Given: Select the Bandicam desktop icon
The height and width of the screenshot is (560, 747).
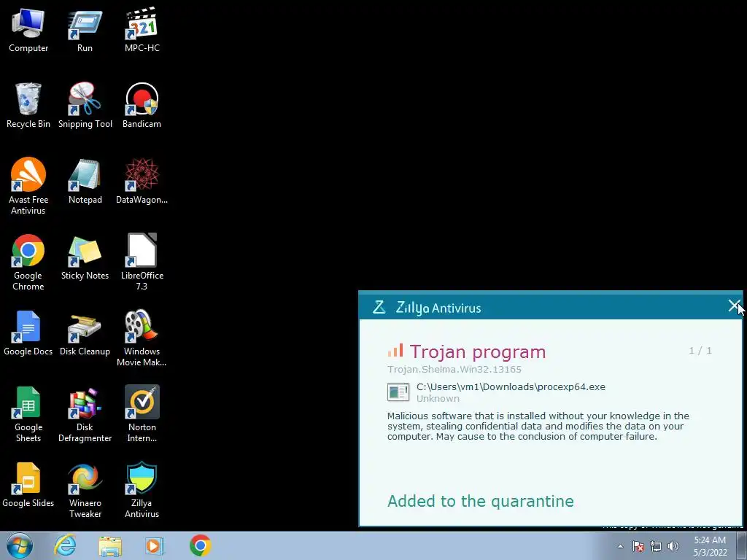Looking at the screenshot, I should pos(142,106).
